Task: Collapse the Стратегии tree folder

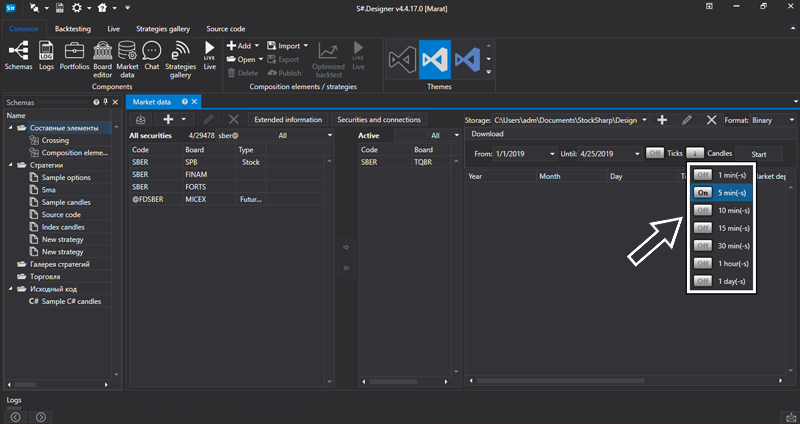Action: tap(12, 166)
